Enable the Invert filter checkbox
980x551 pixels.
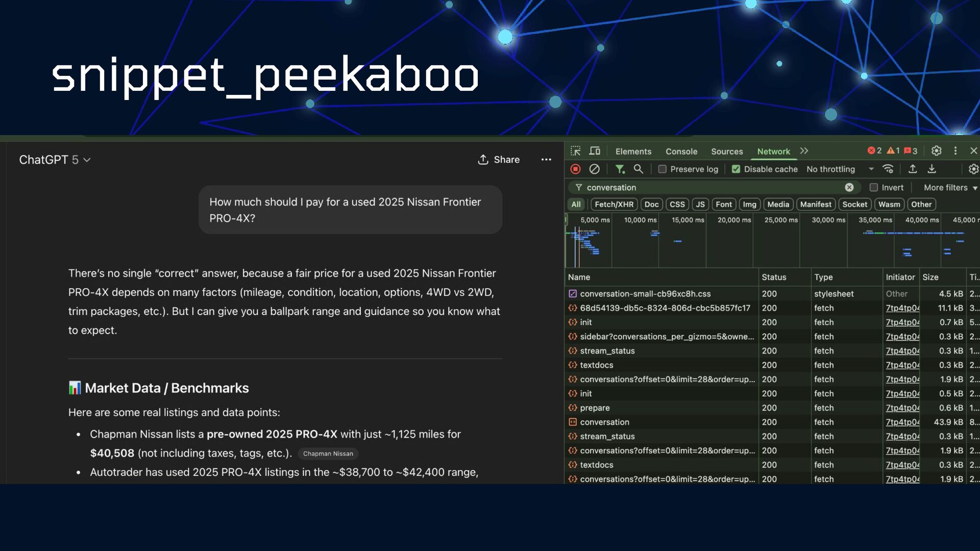(873, 187)
